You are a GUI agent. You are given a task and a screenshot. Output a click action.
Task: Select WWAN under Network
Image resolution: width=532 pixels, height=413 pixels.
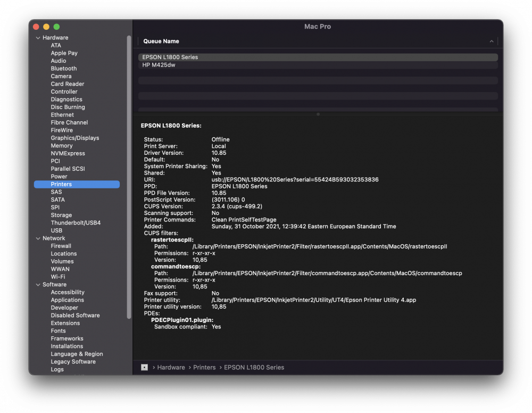(60, 269)
